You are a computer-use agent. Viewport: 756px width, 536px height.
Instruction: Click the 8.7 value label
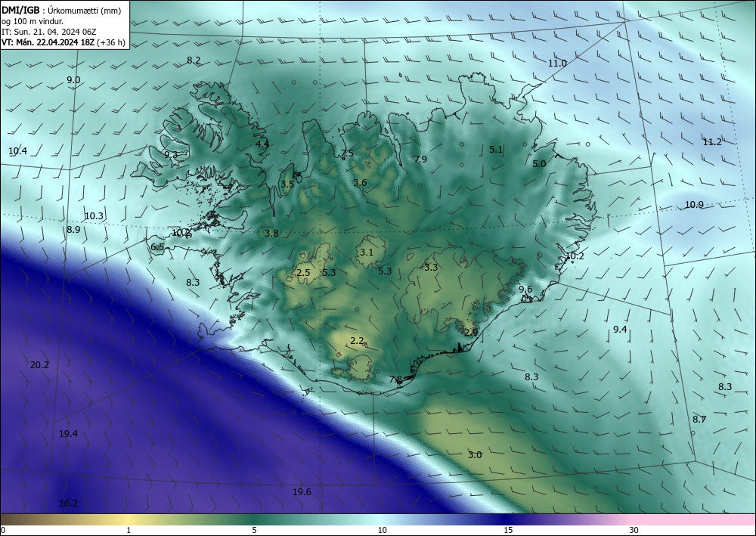(x=699, y=420)
